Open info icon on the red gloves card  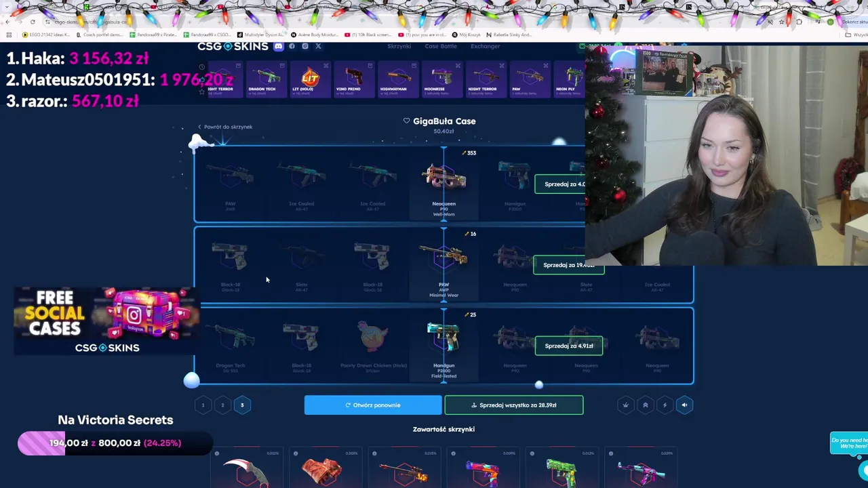tap(296, 453)
